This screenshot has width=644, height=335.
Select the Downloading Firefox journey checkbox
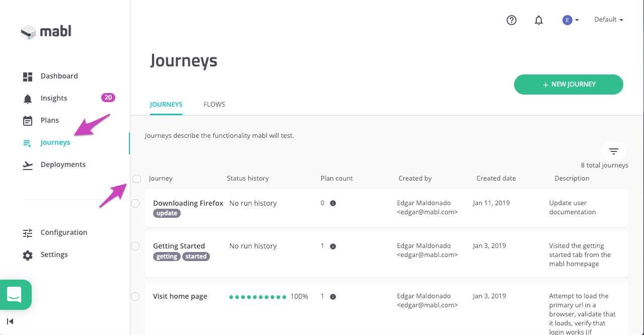click(135, 203)
